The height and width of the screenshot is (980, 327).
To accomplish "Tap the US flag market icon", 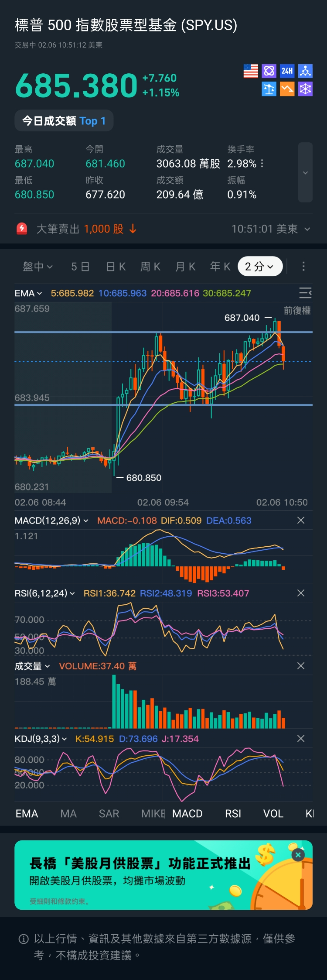I will 251,71.
